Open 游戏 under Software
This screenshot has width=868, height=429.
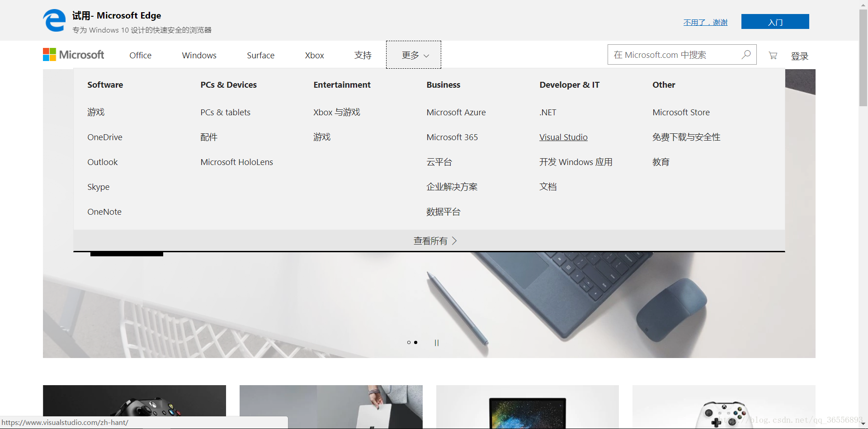pos(96,112)
